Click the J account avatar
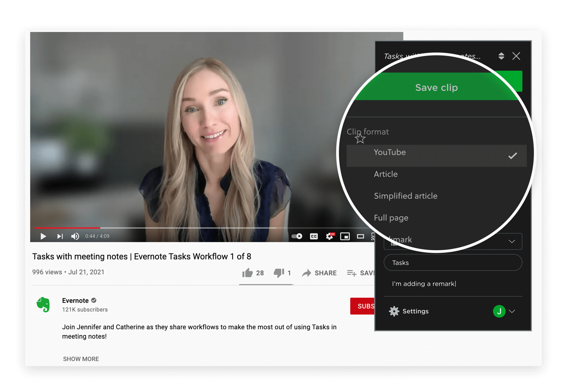The image size is (563, 392). pyautogui.click(x=499, y=311)
